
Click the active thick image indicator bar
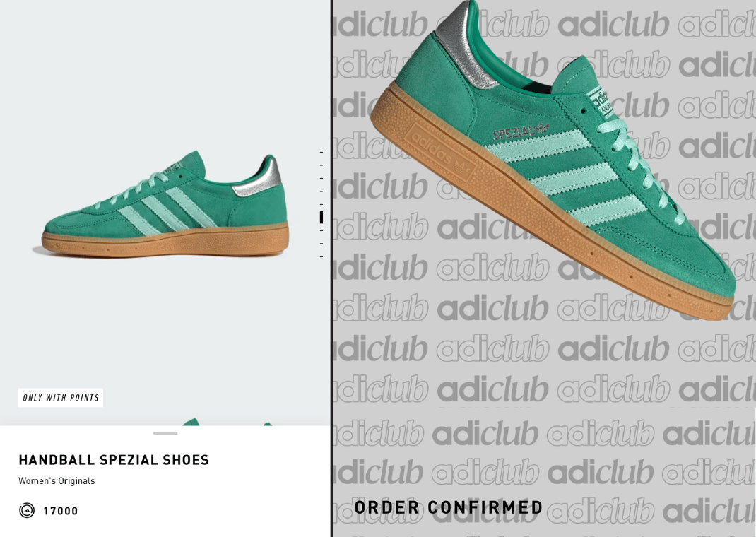click(x=321, y=218)
